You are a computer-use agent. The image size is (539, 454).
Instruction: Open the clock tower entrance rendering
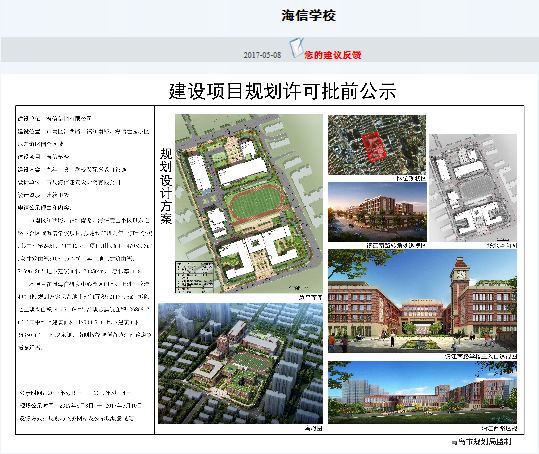coord(422,301)
